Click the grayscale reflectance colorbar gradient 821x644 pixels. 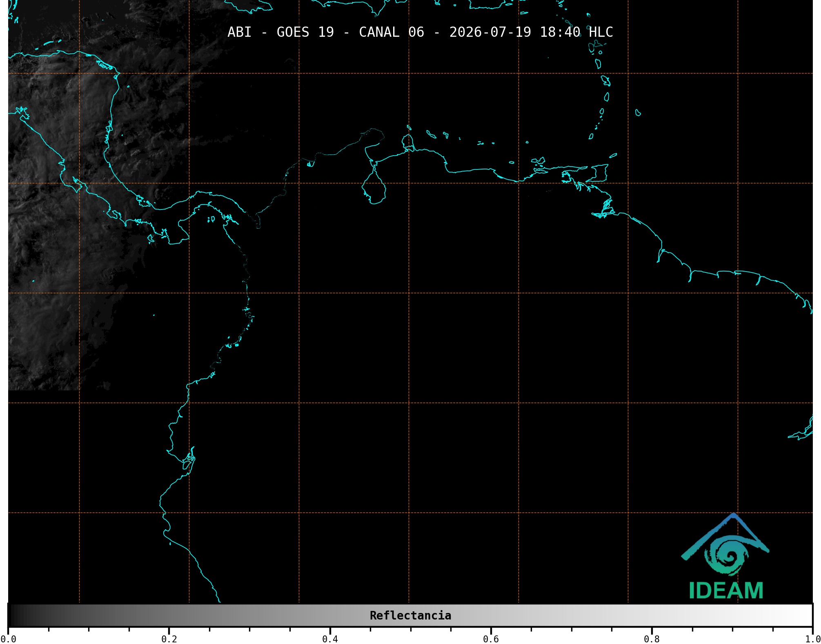pos(410,615)
